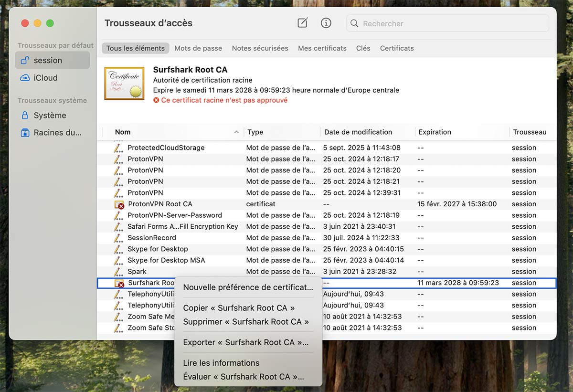Select the session keychain in sidebar

(48, 60)
